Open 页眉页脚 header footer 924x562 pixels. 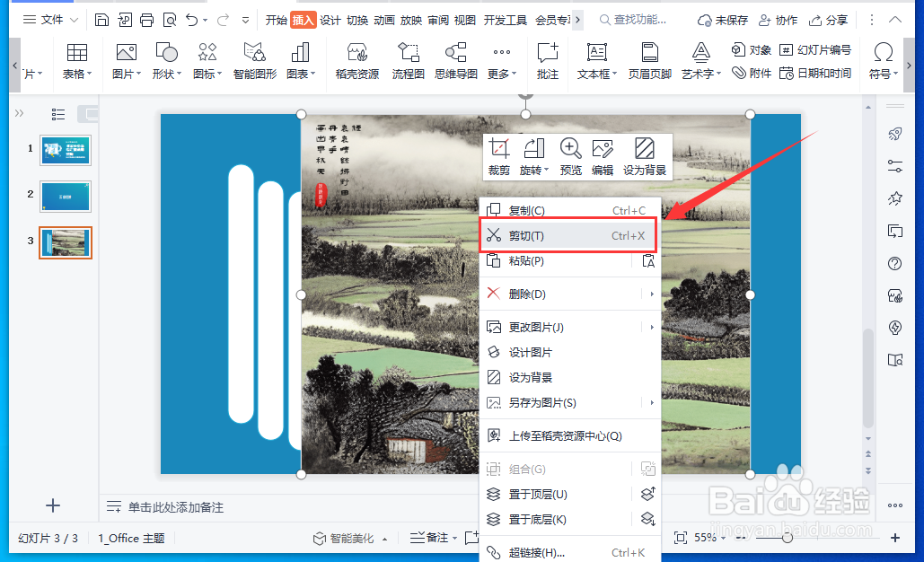[x=649, y=61]
